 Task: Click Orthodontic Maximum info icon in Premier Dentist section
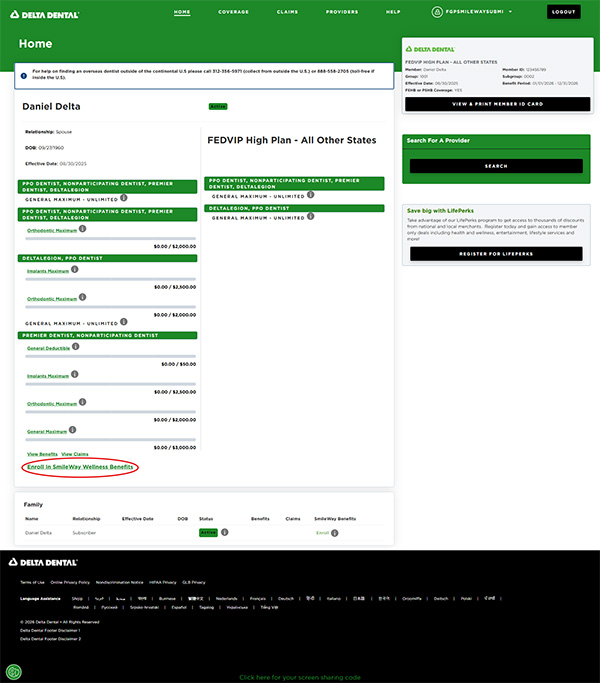point(82,402)
